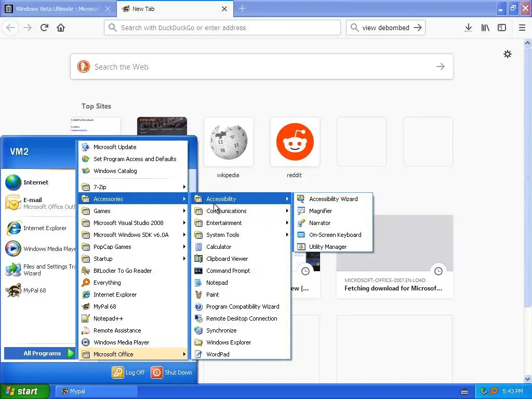Expand Microsoft Windows SDK v6.0A folder
The height and width of the screenshot is (399, 532).
(x=134, y=235)
